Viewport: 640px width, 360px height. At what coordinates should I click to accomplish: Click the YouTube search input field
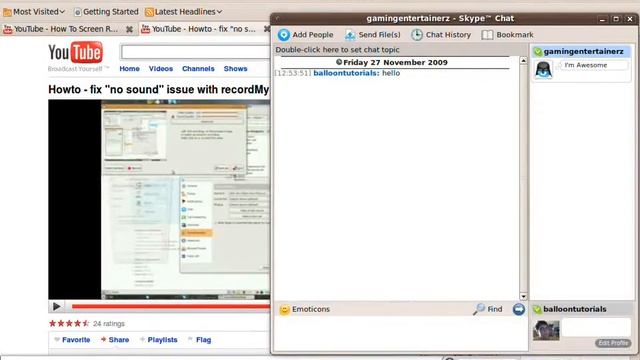point(195,52)
